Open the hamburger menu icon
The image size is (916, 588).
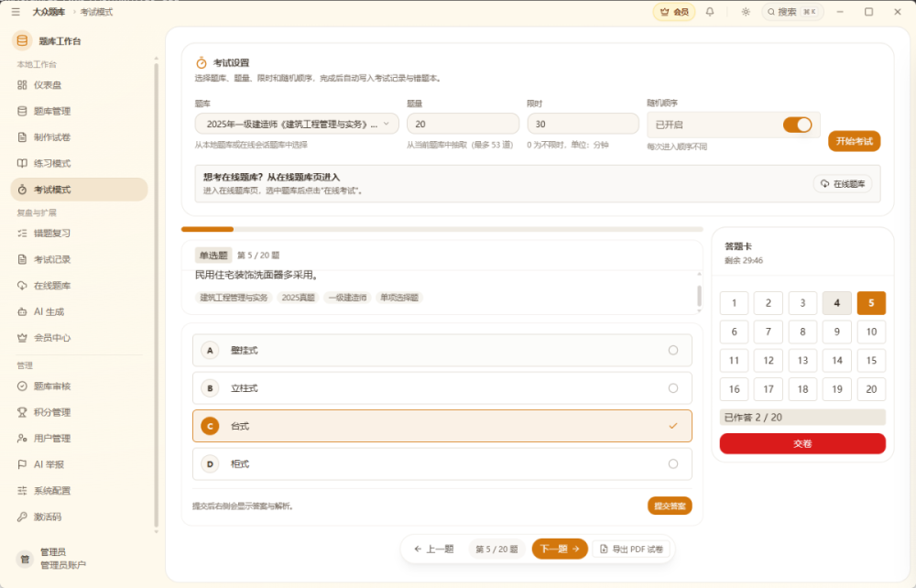(16, 12)
